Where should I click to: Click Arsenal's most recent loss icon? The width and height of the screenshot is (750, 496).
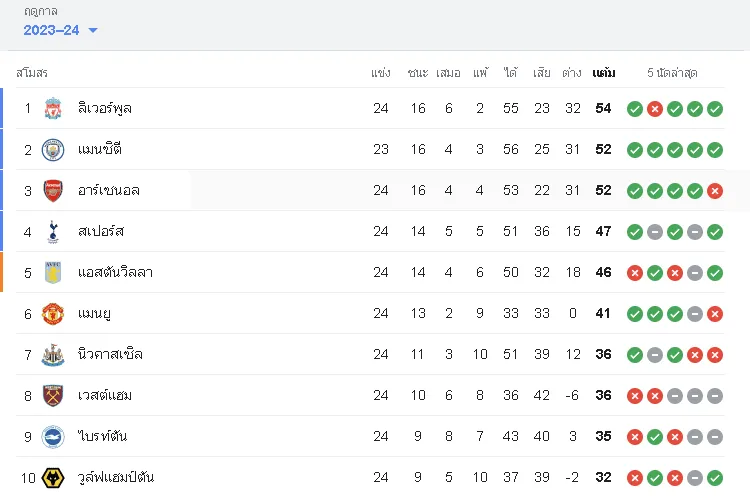pos(715,191)
